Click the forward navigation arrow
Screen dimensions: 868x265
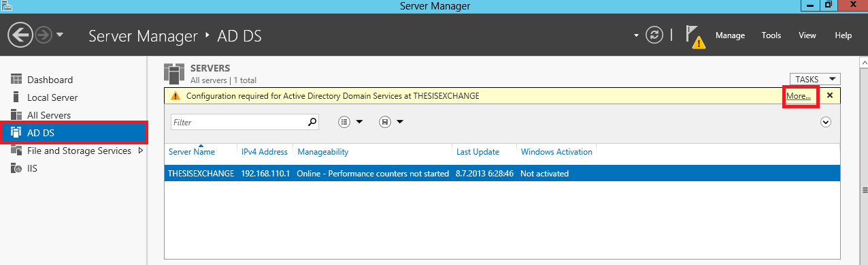coord(44,35)
